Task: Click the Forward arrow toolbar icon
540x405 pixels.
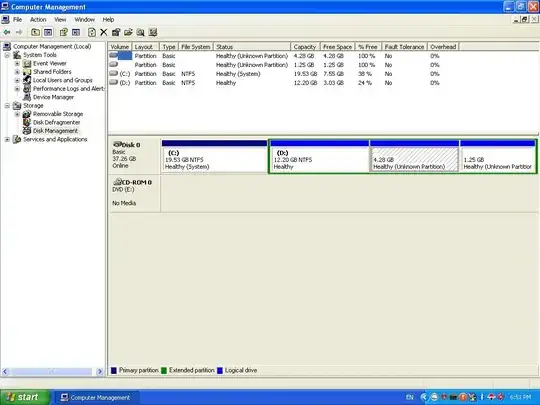Action: 19,32
